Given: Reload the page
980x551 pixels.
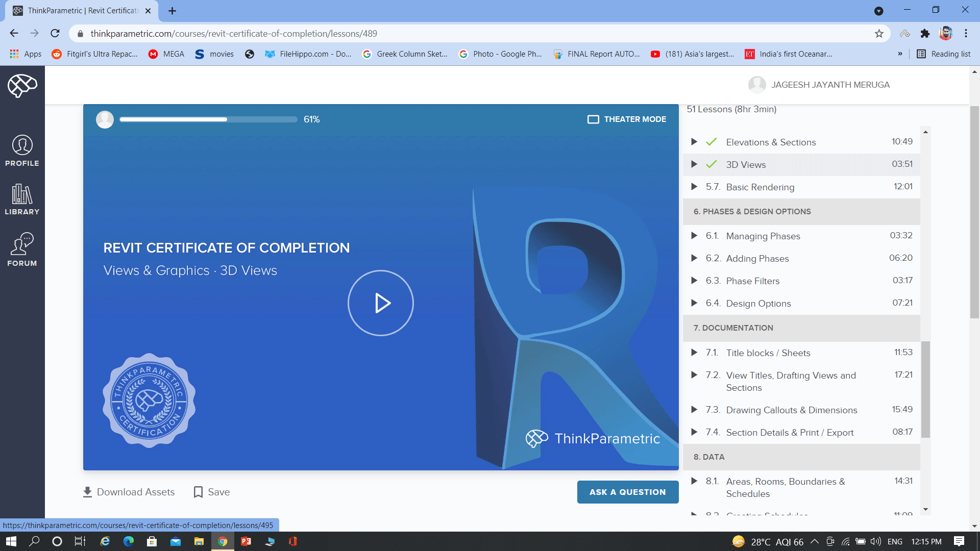Looking at the screenshot, I should click(x=55, y=33).
